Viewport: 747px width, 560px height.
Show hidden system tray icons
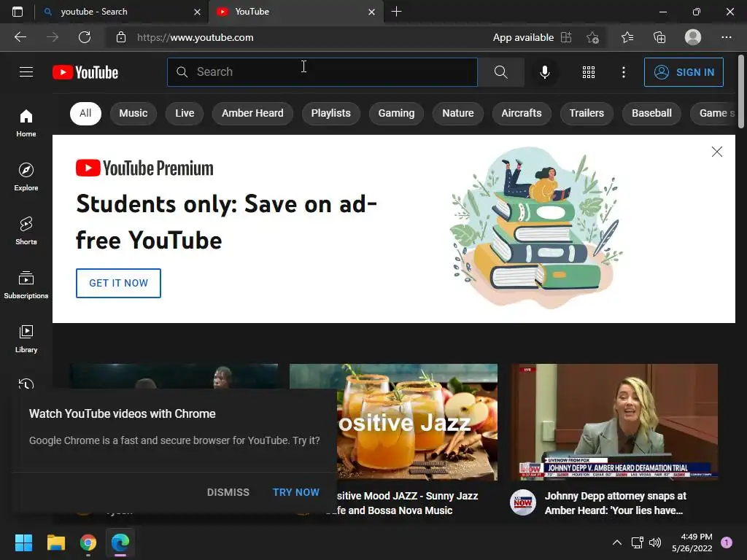coord(617,542)
